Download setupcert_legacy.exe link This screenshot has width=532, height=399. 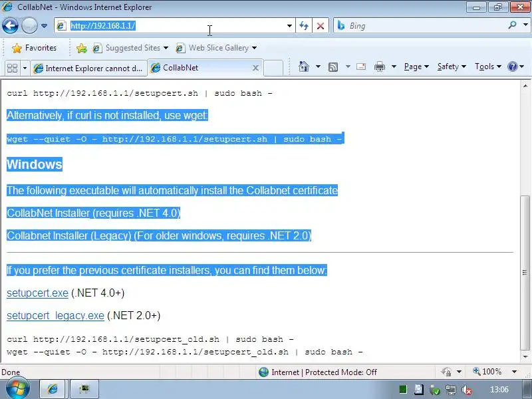pyautogui.click(x=55, y=315)
